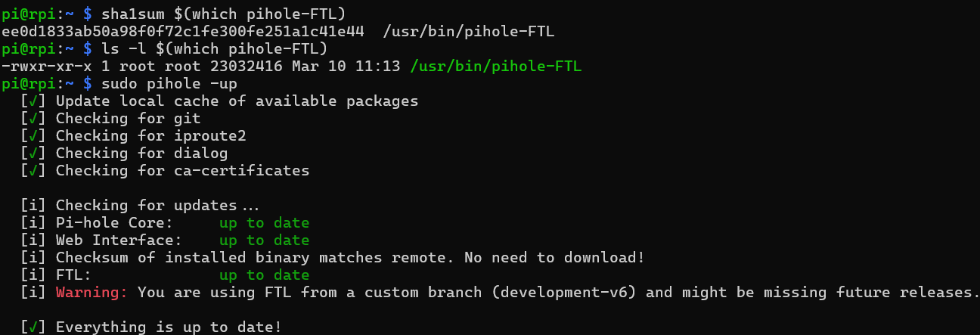Click checkmark beside 'Checking for ca-certificates'
This screenshot has width=980, height=335.
click(x=34, y=170)
